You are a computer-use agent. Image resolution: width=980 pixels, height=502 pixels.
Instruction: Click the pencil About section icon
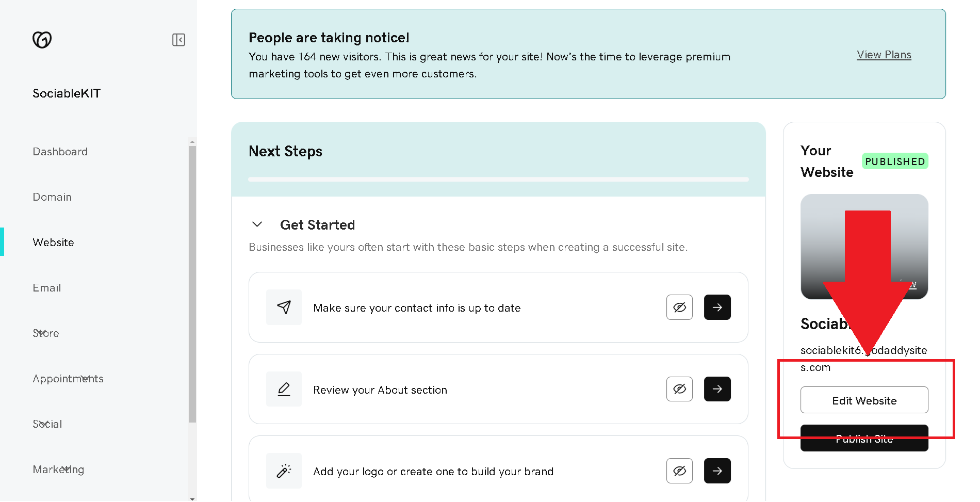coord(284,389)
